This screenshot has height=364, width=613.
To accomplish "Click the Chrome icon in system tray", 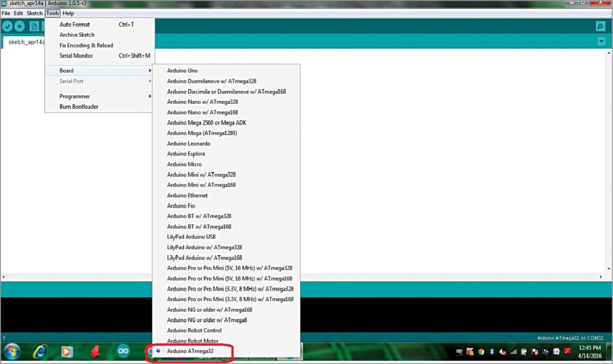I will [x=481, y=352].
